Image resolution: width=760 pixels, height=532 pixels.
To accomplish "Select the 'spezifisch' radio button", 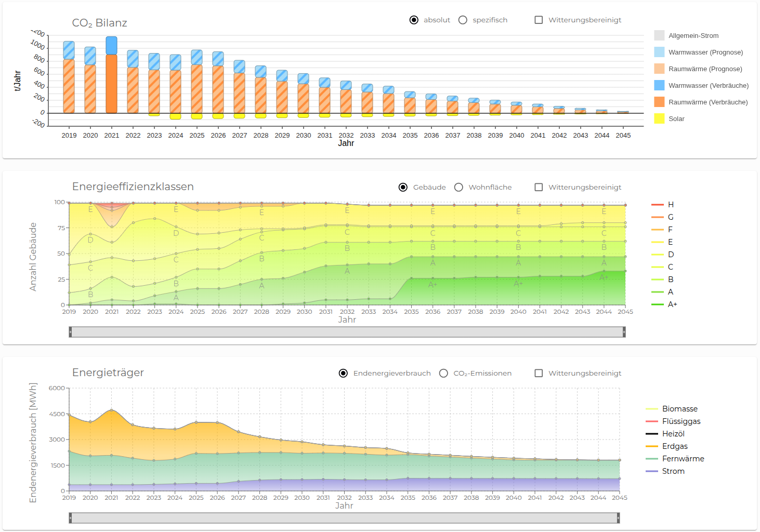I will [x=463, y=20].
